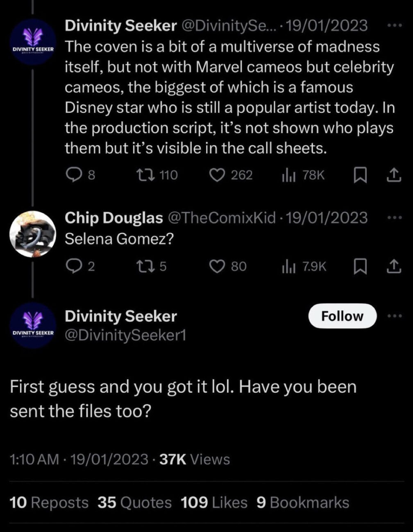
Task: Bookmark Chip Douglas's Selena Gomez tweet
Action: click(x=359, y=267)
